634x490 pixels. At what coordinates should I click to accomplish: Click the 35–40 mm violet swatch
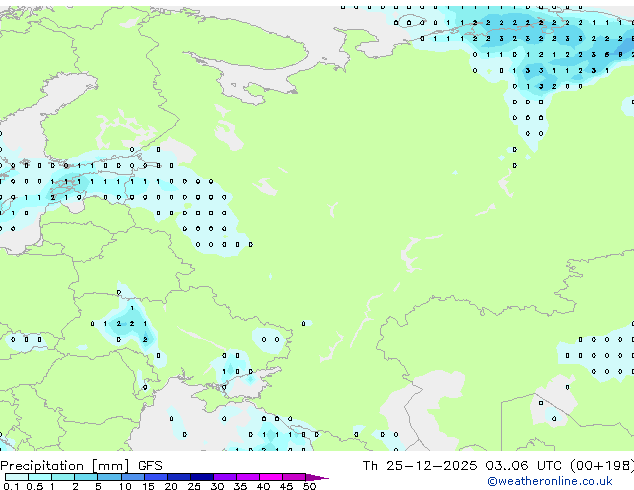[x=248, y=477]
